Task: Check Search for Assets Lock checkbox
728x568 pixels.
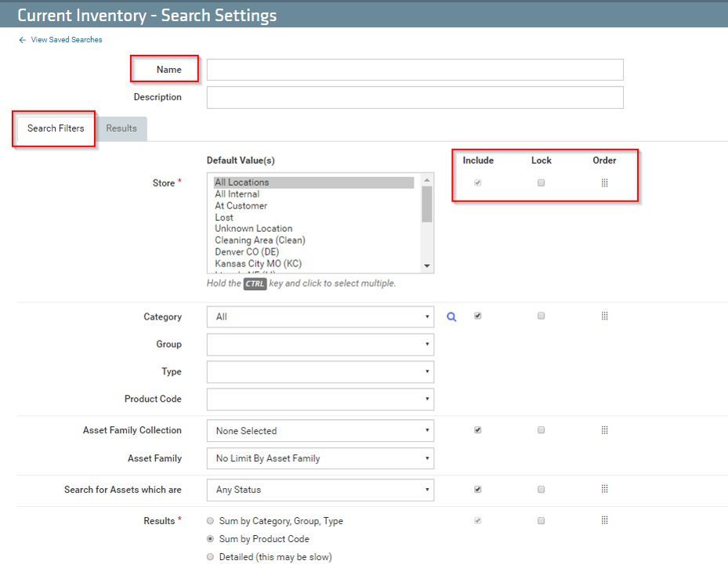Action: coord(541,489)
